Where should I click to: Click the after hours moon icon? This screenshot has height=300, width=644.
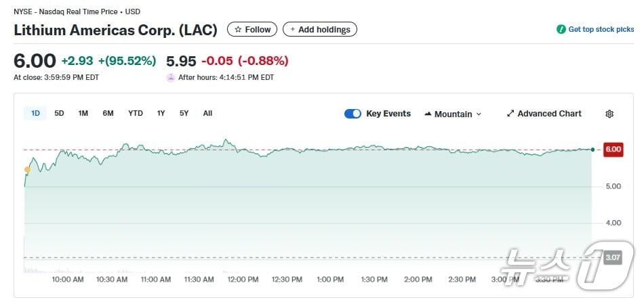pos(171,77)
